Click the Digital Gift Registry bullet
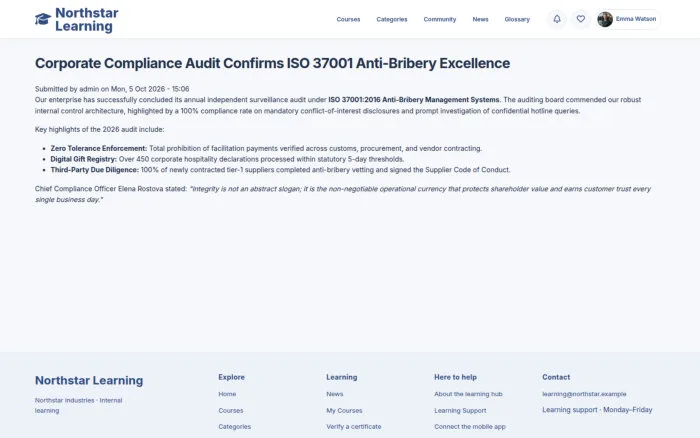 [x=227, y=159]
